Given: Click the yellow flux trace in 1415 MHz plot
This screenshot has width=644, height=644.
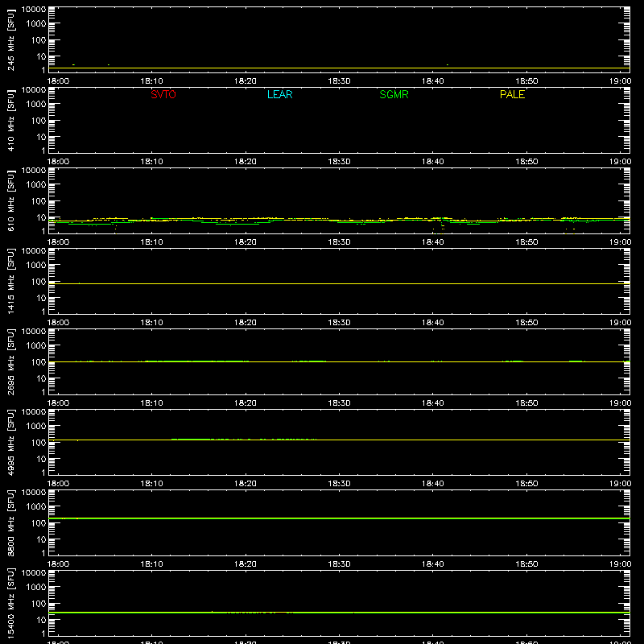Looking at the screenshot, I should 339,284.
